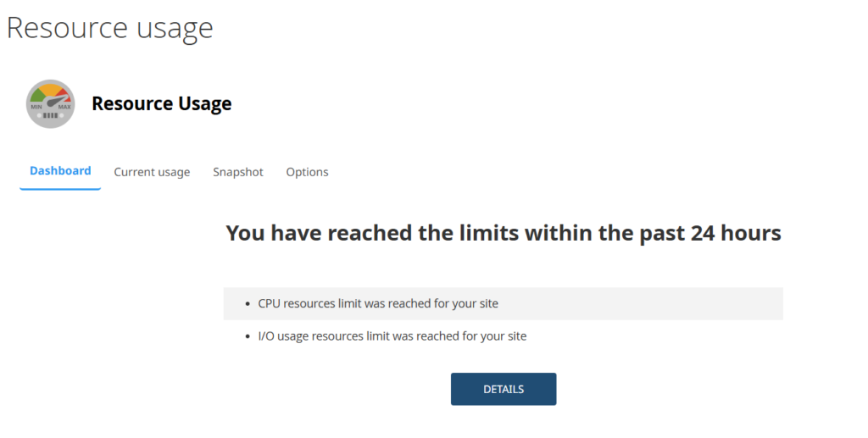Click the needle of the gauge icon

pos(55,102)
